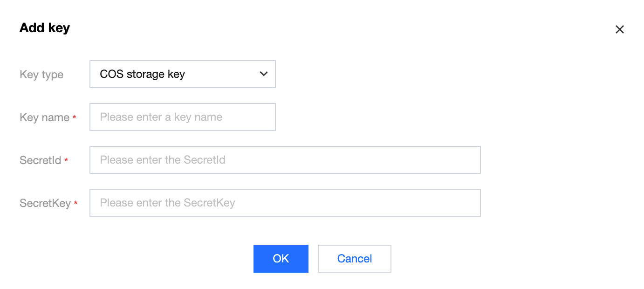
Task: Click the Key type dropdown chevron arrow
Action: pyautogui.click(x=264, y=74)
